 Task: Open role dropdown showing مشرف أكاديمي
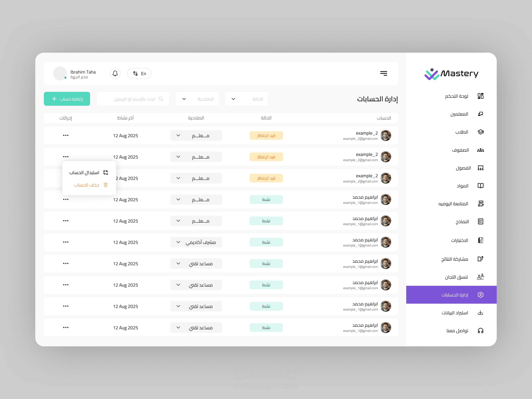(x=196, y=242)
